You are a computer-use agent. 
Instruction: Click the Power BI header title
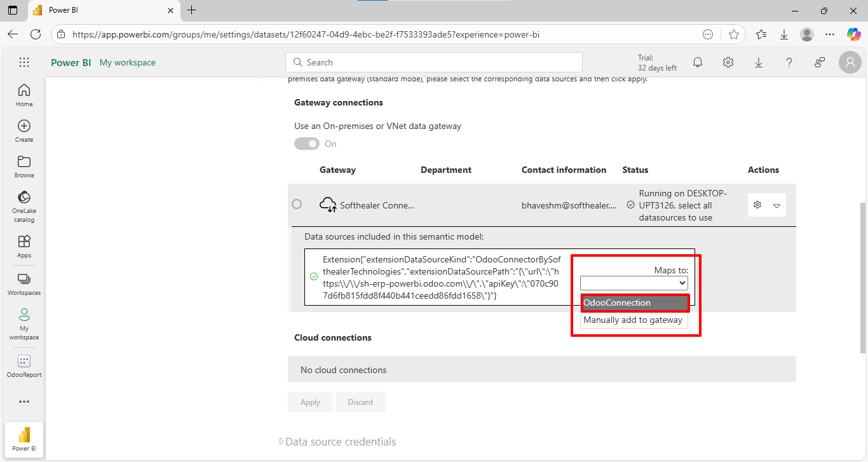pyautogui.click(x=71, y=62)
